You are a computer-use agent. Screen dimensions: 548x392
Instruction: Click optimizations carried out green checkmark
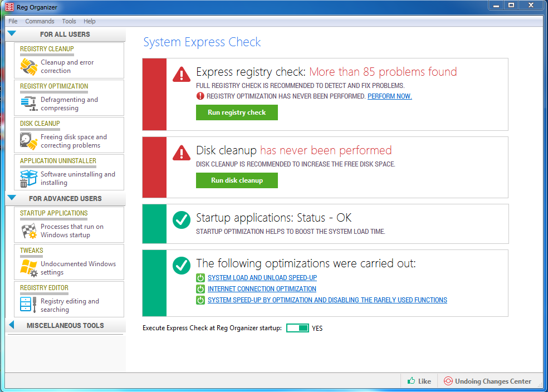tap(182, 266)
